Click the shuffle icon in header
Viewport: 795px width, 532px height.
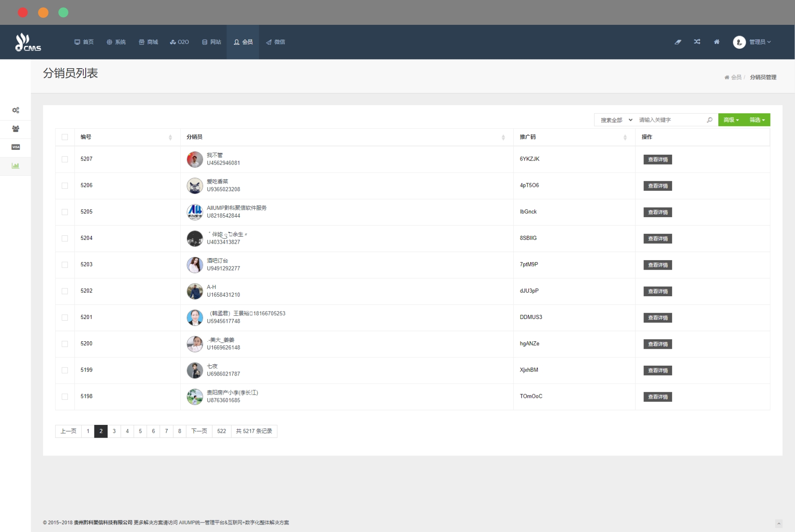click(x=697, y=42)
